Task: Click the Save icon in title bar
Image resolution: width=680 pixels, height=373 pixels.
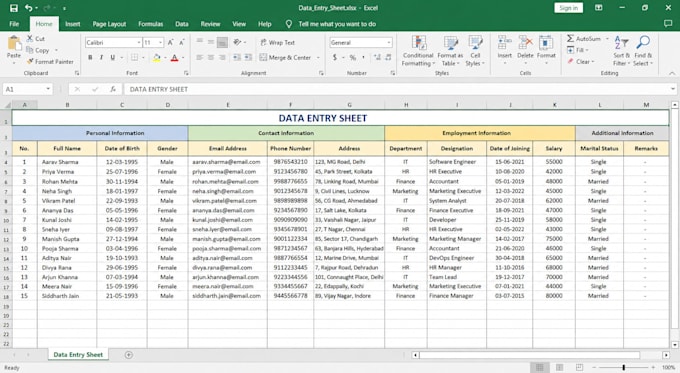Action: [14, 8]
